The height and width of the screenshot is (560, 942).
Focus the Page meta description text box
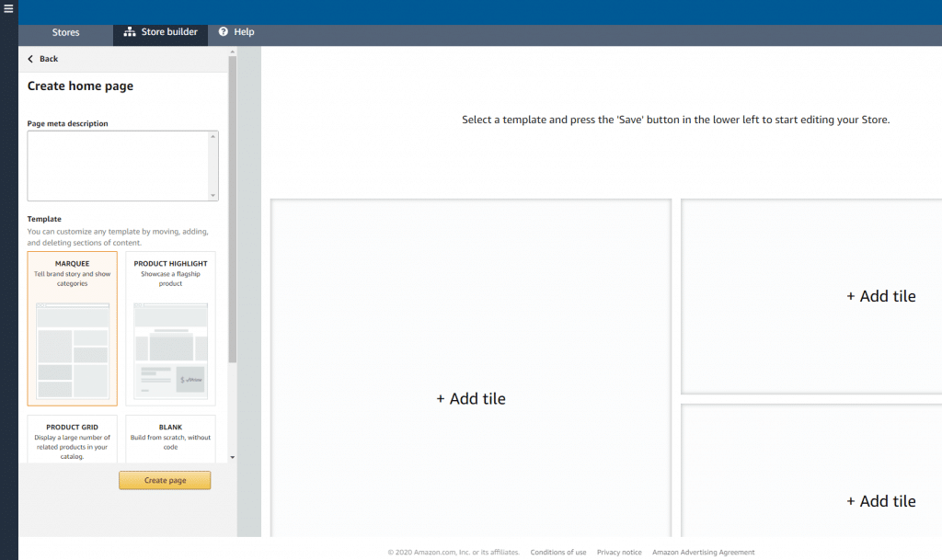(x=118, y=166)
